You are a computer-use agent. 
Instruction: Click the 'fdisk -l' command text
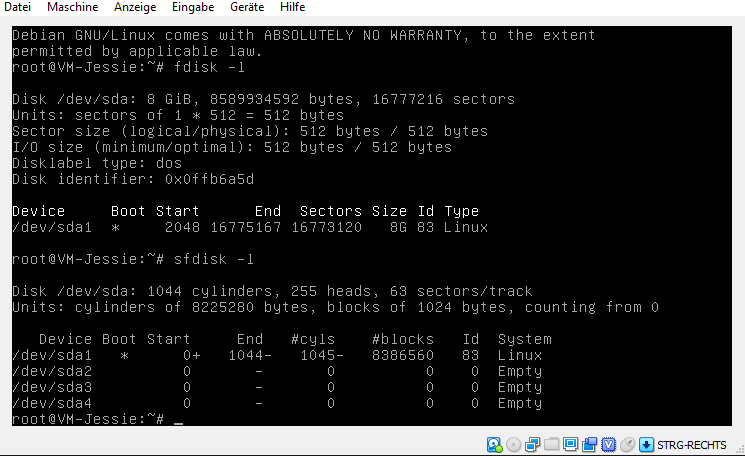[209, 67]
